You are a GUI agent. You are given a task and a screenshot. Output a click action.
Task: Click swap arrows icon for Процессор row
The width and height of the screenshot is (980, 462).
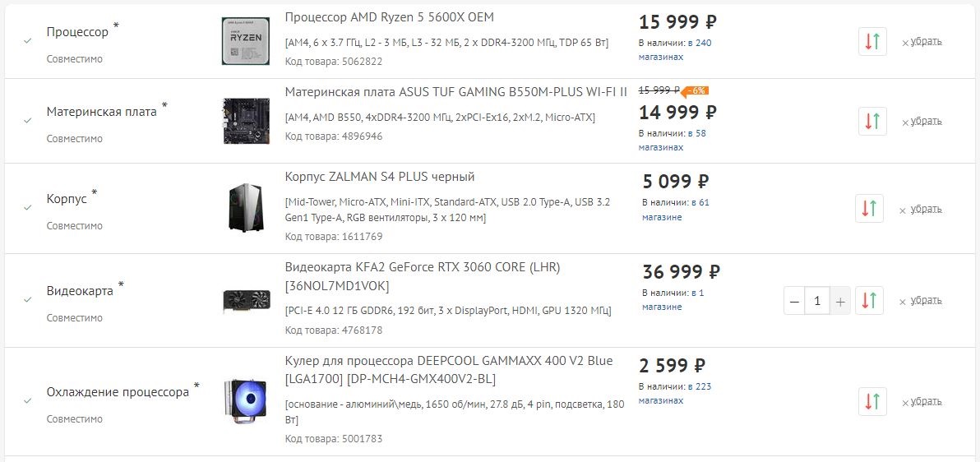pos(872,41)
